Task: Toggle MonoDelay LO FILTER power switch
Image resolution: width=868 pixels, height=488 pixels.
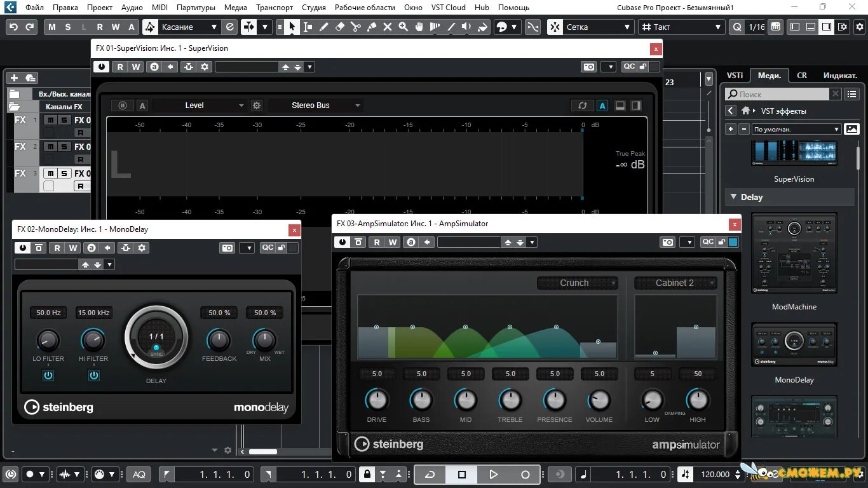Action: [x=48, y=376]
